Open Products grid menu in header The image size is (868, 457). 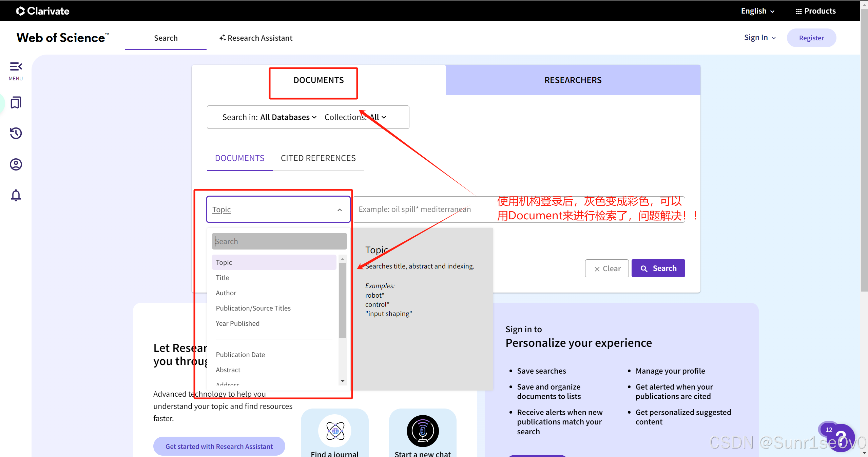pyautogui.click(x=815, y=11)
